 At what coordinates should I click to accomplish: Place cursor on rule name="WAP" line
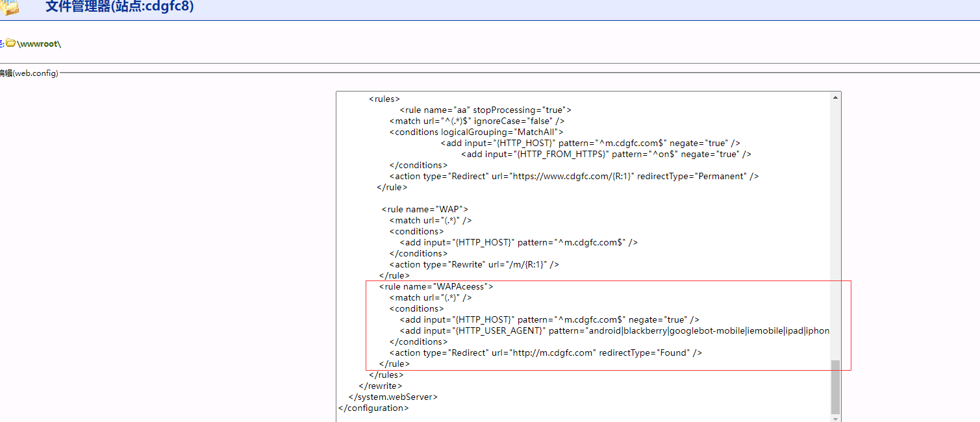[x=425, y=209]
